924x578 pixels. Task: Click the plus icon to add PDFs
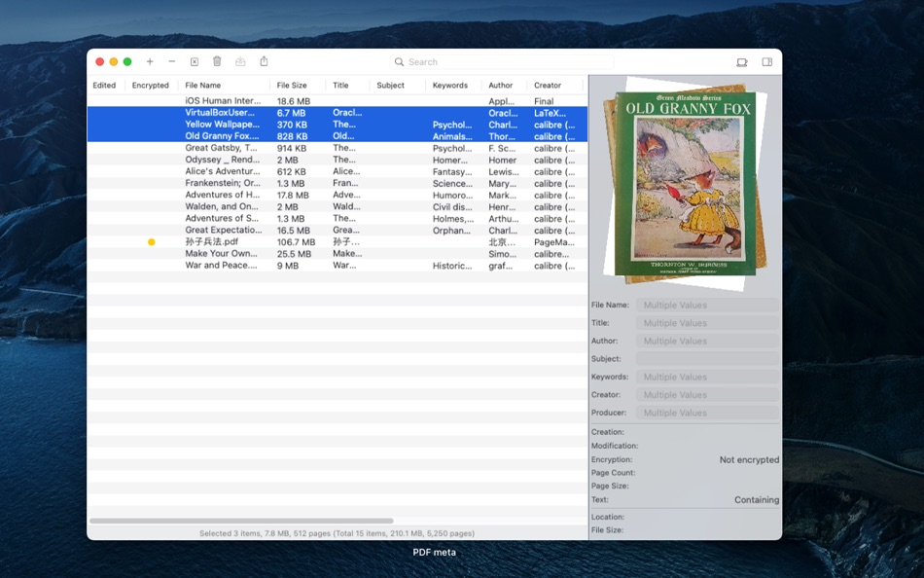pyautogui.click(x=150, y=61)
